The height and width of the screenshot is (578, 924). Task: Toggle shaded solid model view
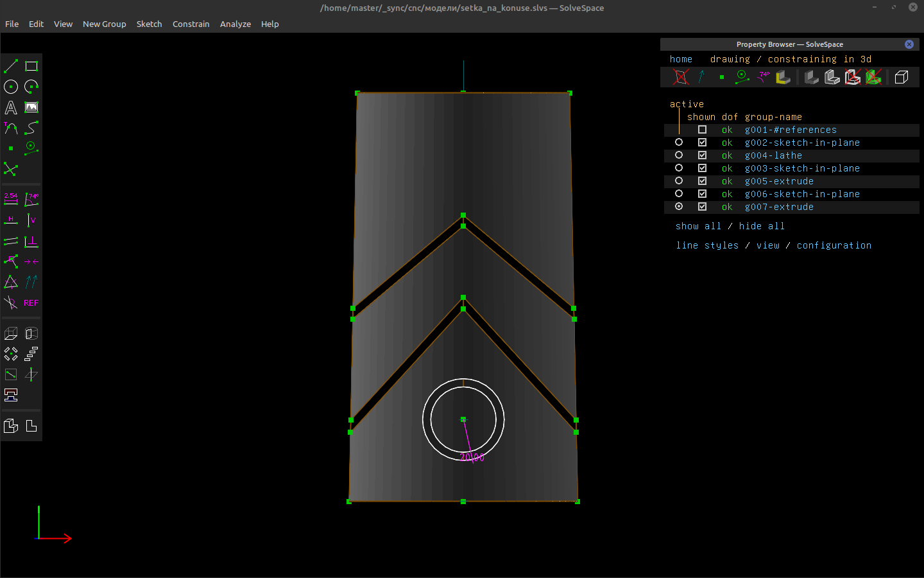(812, 77)
